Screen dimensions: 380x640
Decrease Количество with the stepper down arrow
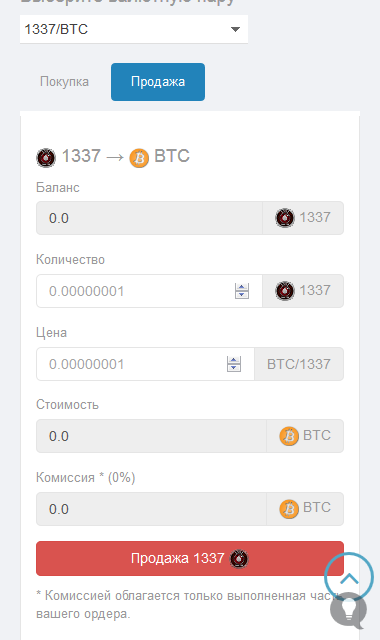click(x=242, y=295)
